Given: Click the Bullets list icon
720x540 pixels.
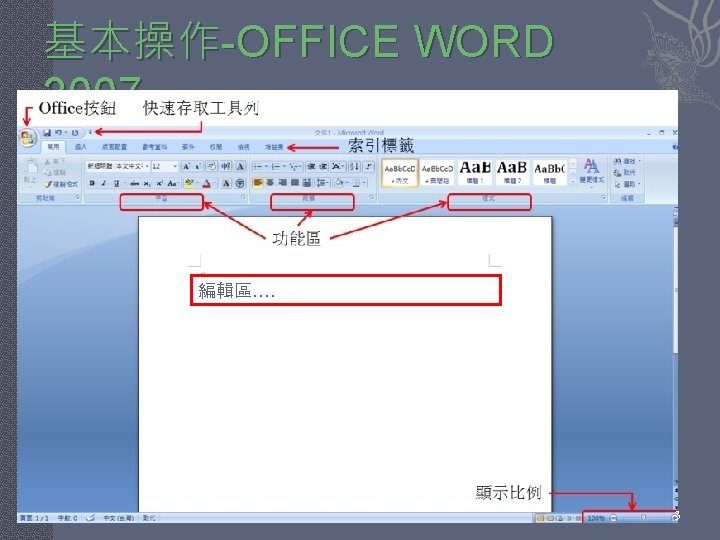Looking at the screenshot, I should click(x=258, y=166).
